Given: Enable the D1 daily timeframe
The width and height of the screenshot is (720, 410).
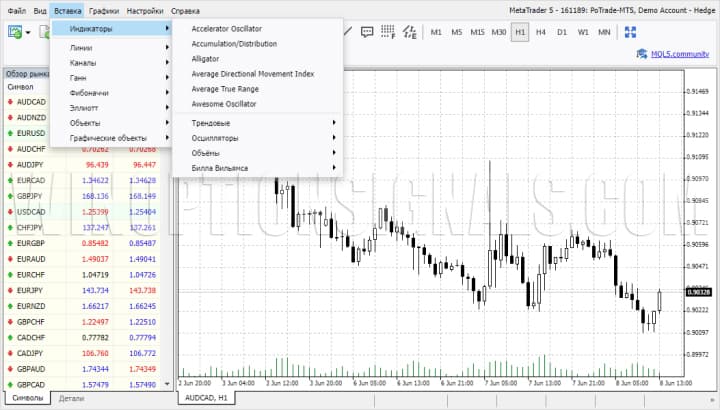Looking at the screenshot, I should (x=561, y=32).
